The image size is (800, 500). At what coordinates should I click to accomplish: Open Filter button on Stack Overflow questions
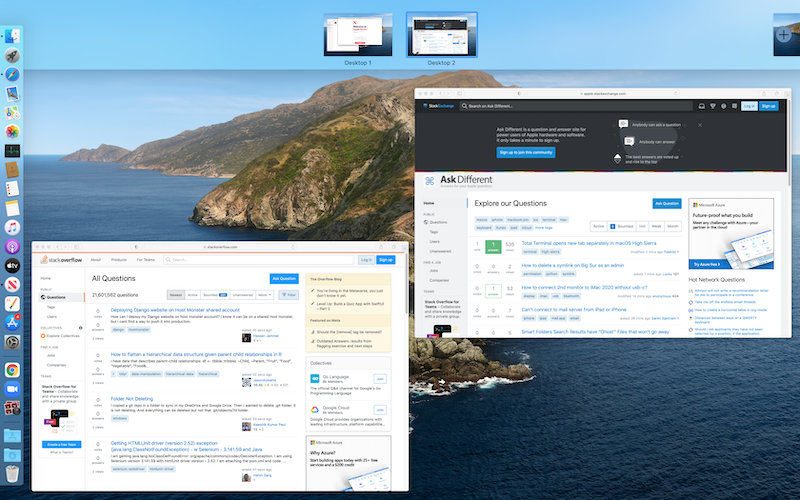(x=289, y=295)
